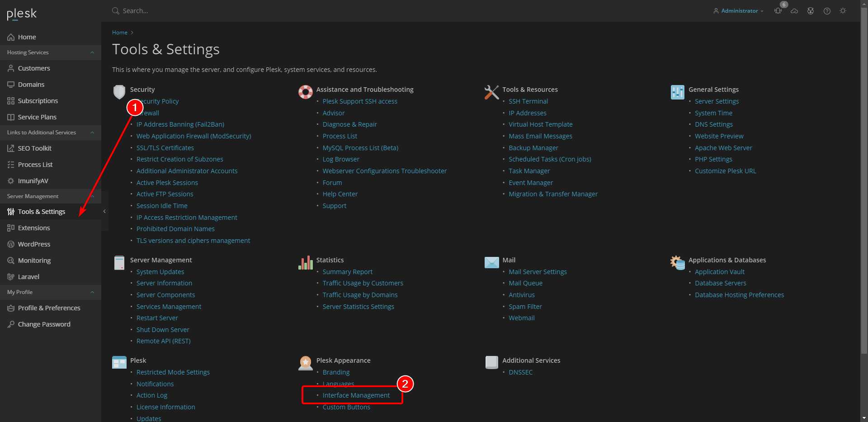Open the Administrator account dropdown
The image size is (868, 422).
click(738, 11)
